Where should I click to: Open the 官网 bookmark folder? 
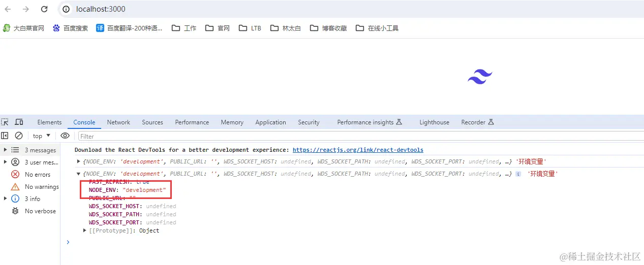pyautogui.click(x=218, y=28)
